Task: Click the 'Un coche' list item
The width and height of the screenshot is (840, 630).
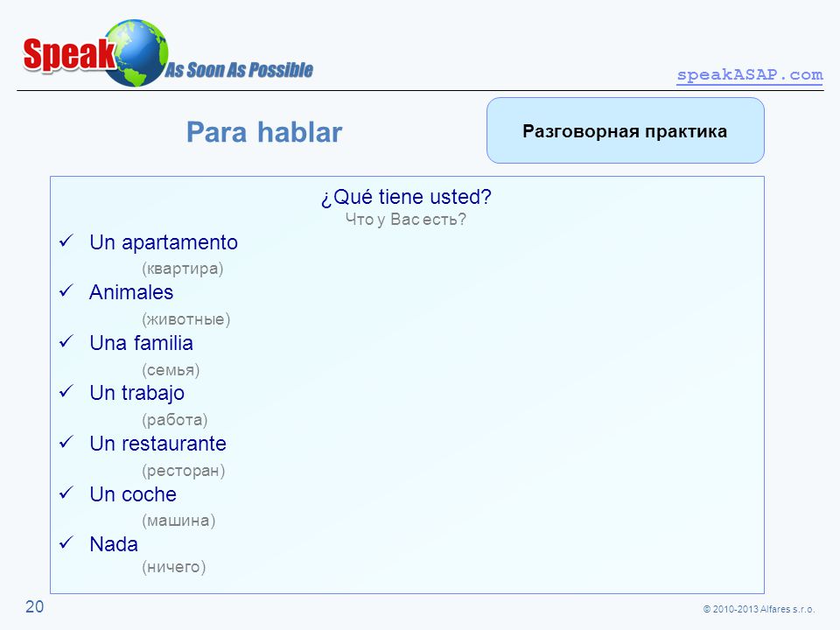Action: [133, 493]
